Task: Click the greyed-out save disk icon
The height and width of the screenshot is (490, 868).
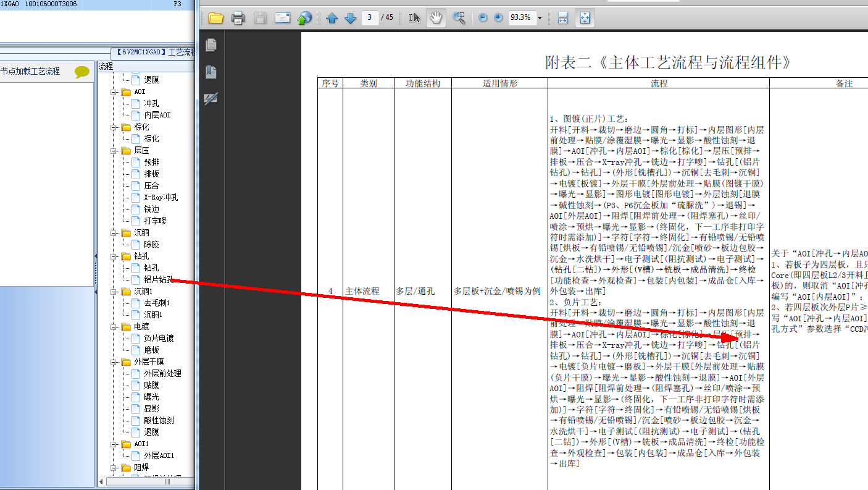Action: (260, 18)
